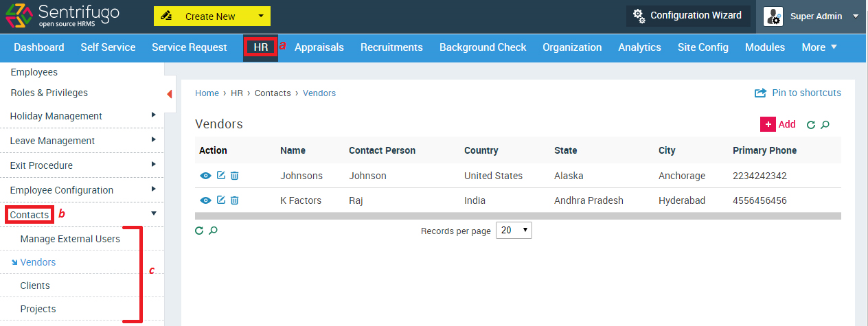868x326 pixels.
Task: Click the phone number 2234242342
Action: click(760, 176)
